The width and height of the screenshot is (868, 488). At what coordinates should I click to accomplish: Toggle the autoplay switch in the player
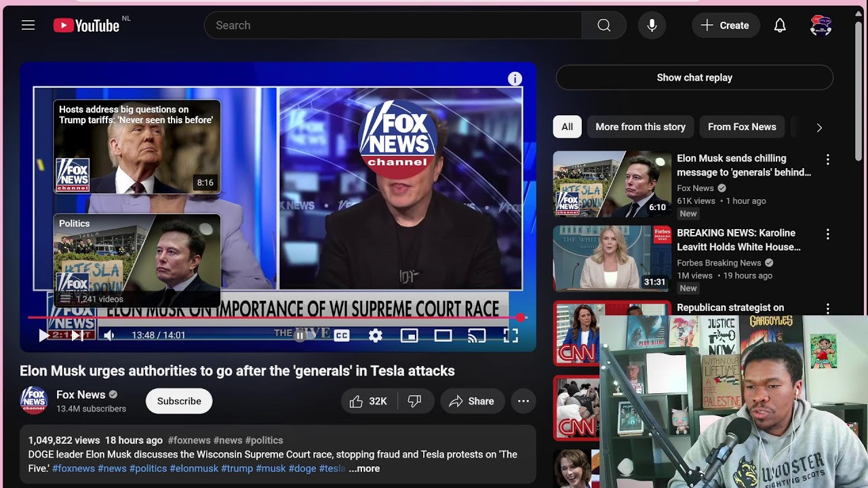pos(300,335)
